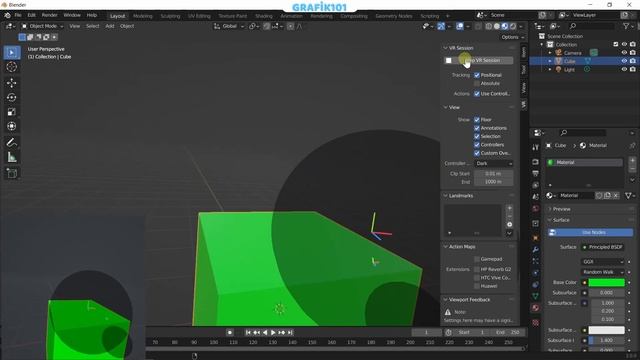Click the Stop VR Session button

click(479, 60)
